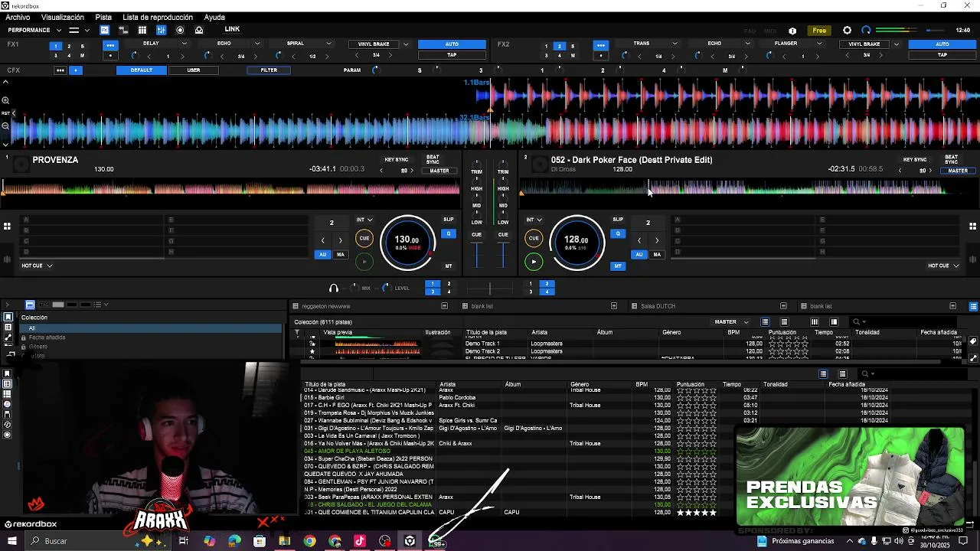The image size is (980, 551).
Task: Click the info icon beside Free badge
Action: click(x=792, y=31)
